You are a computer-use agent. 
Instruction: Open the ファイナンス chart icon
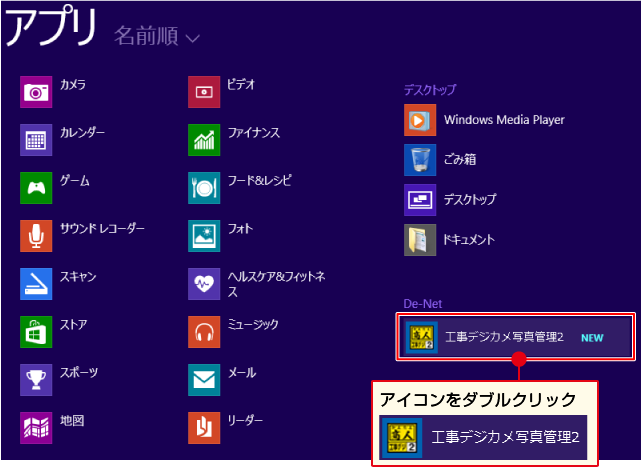point(204,140)
